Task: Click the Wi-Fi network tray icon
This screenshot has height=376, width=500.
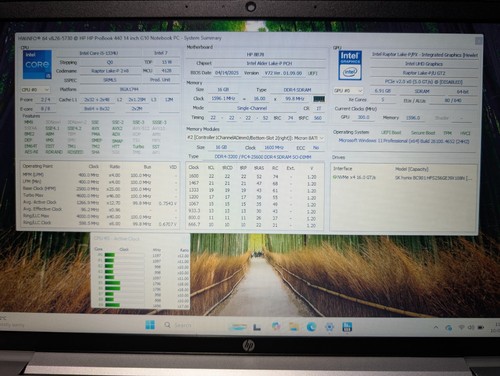Action: [x=461, y=328]
